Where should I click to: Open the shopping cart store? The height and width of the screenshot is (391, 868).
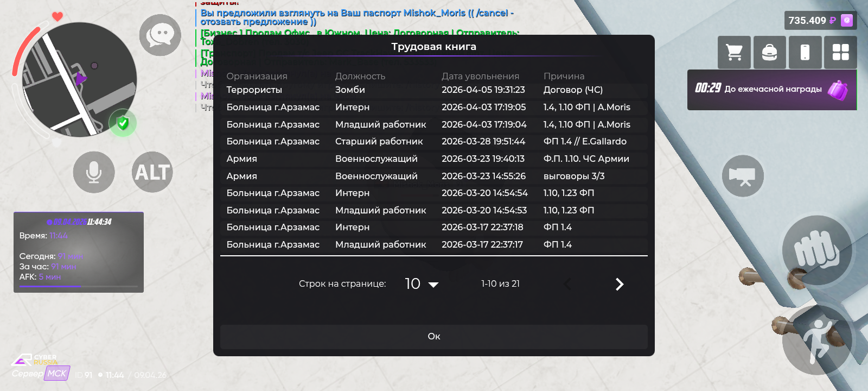(734, 53)
